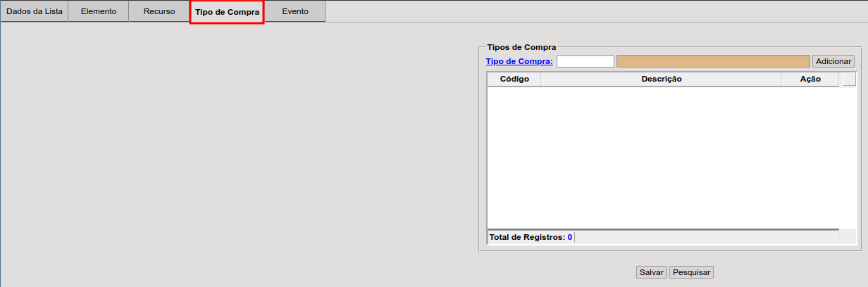Sort by the Código column header
The image size is (868, 287).
pos(514,79)
